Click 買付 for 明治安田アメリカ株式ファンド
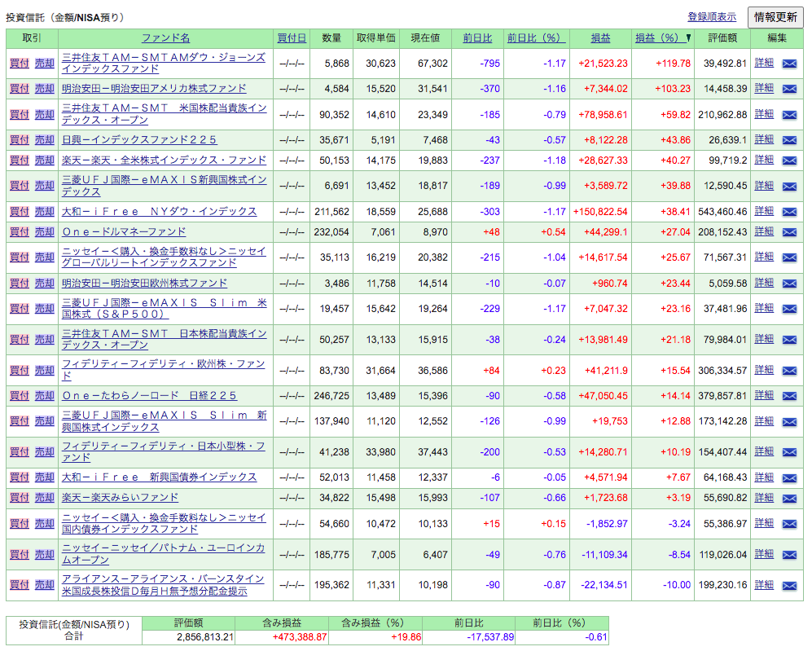The width and height of the screenshot is (812, 651). coord(20,89)
